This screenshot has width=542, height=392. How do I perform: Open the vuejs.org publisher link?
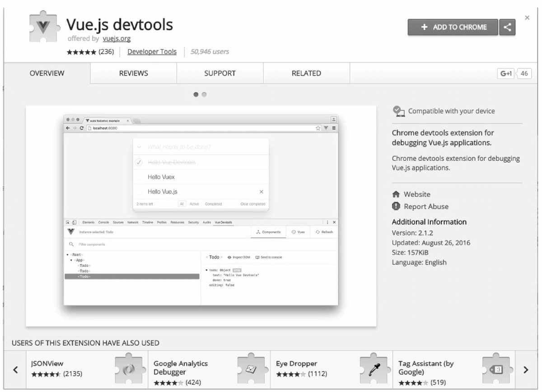pos(117,39)
